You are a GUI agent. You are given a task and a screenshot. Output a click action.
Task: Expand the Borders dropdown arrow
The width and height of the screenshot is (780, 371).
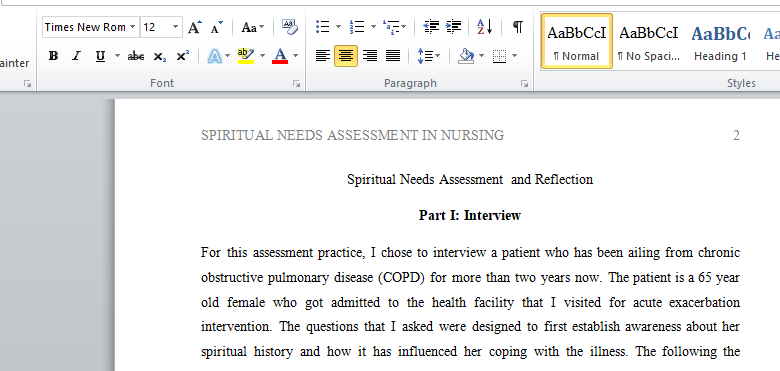tap(514, 56)
